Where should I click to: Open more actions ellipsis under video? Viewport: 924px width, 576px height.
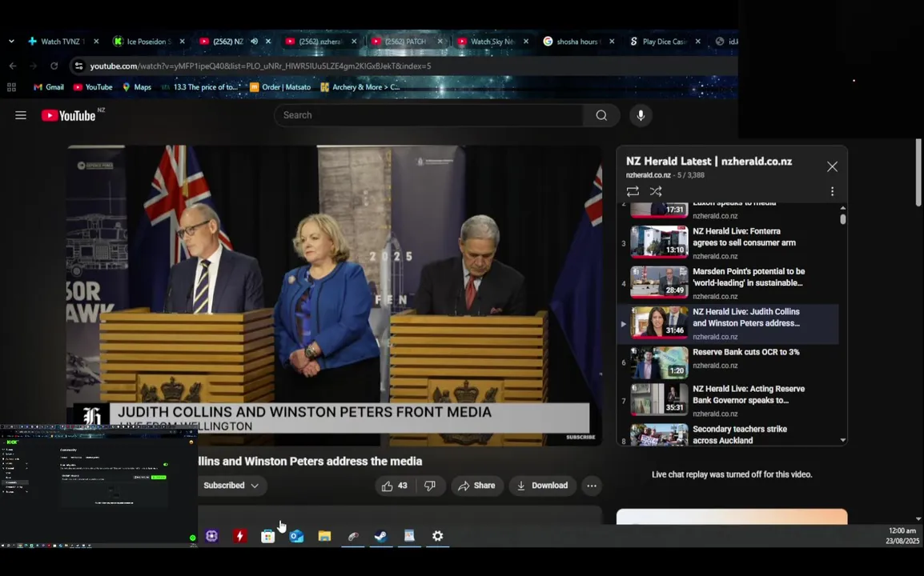(x=592, y=486)
